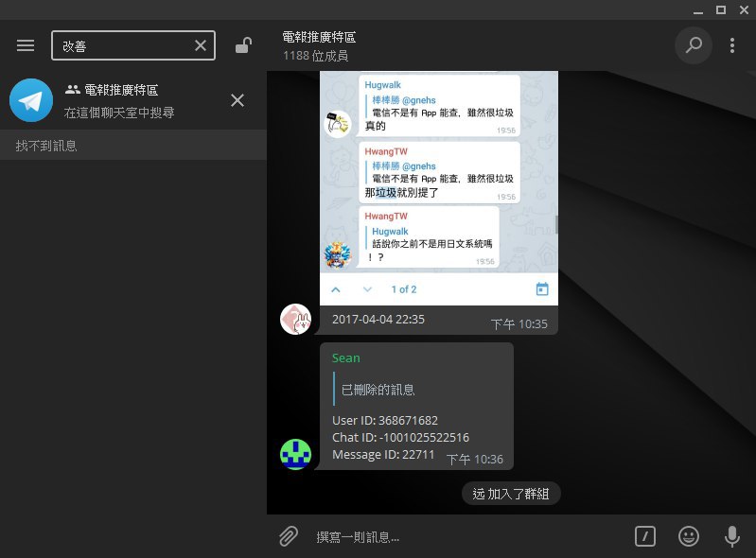
Task: Click the message input field
Action: tap(464, 536)
